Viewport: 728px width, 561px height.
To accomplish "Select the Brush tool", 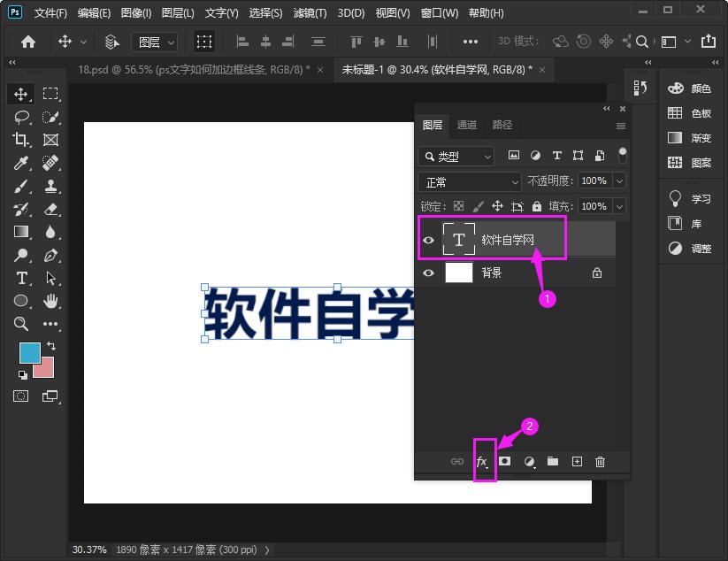I will (x=21, y=186).
